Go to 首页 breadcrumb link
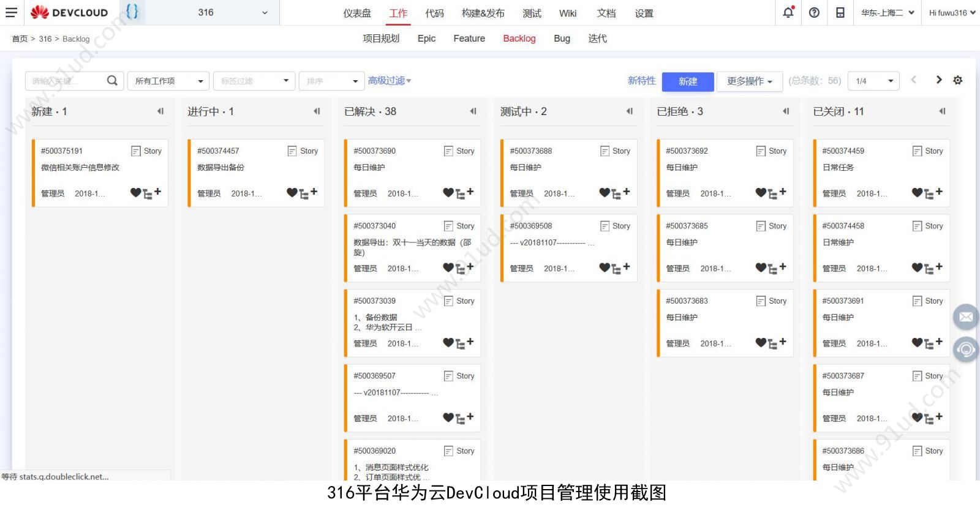Image resolution: width=980 pixels, height=505 pixels. tap(20, 39)
